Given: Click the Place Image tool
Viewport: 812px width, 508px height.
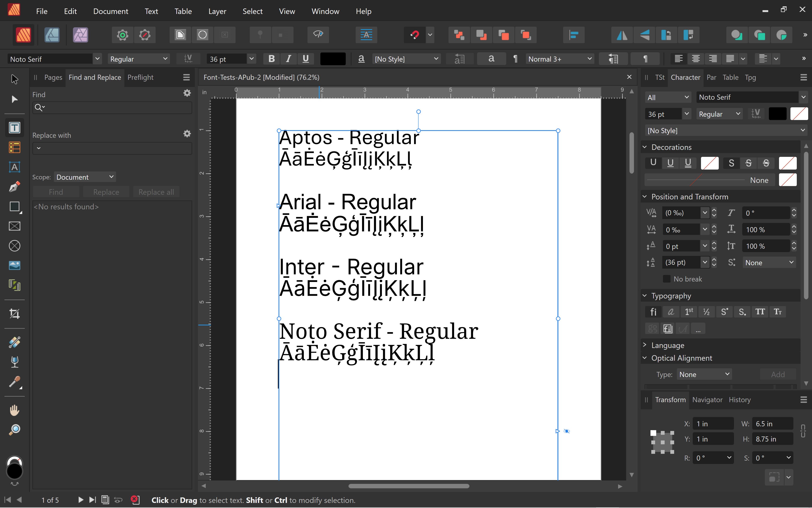Looking at the screenshot, I should 14,265.
